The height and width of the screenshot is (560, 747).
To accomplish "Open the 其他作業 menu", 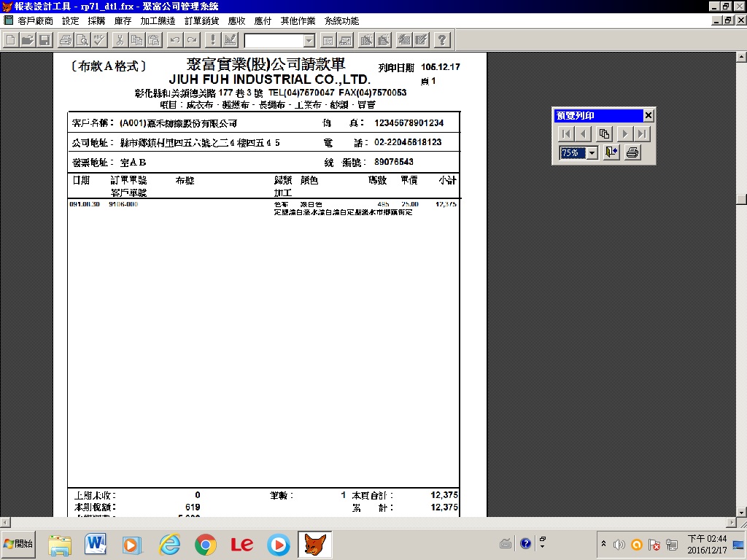I will 298,21.
